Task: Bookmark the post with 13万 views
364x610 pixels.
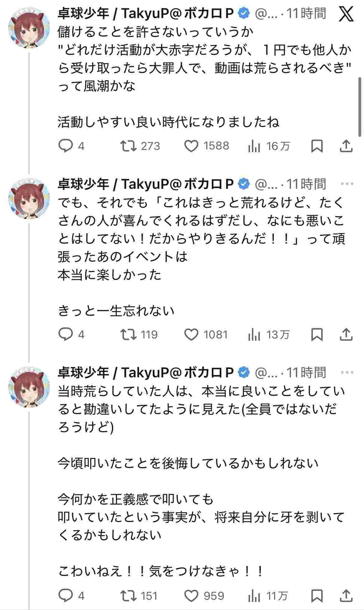Action: pyautogui.click(x=317, y=334)
